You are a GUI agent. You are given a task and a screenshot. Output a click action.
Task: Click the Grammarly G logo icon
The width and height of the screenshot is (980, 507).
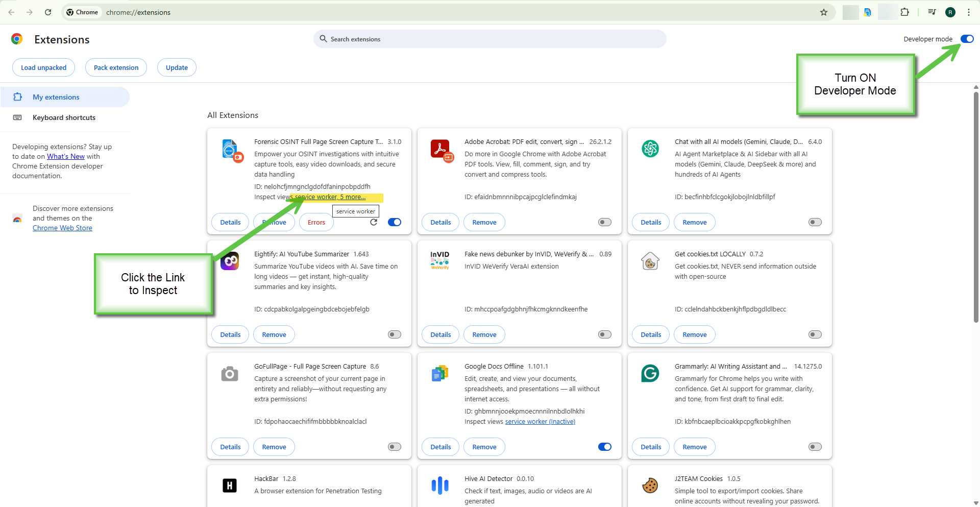pyautogui.click(x=650, y=373)
